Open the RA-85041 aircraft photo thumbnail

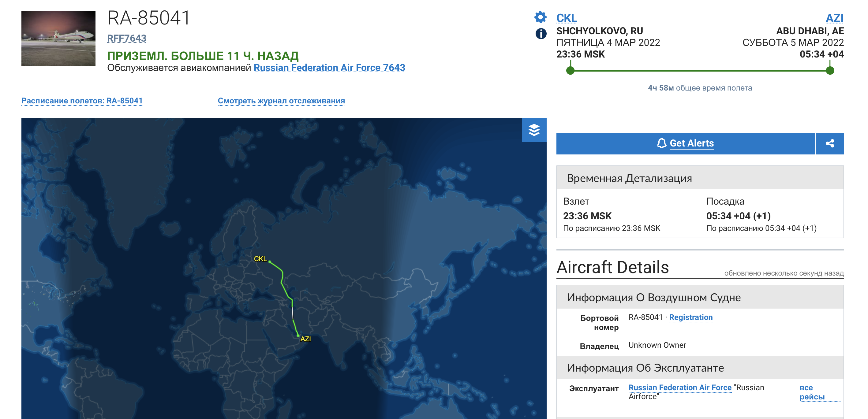[58, 39]
